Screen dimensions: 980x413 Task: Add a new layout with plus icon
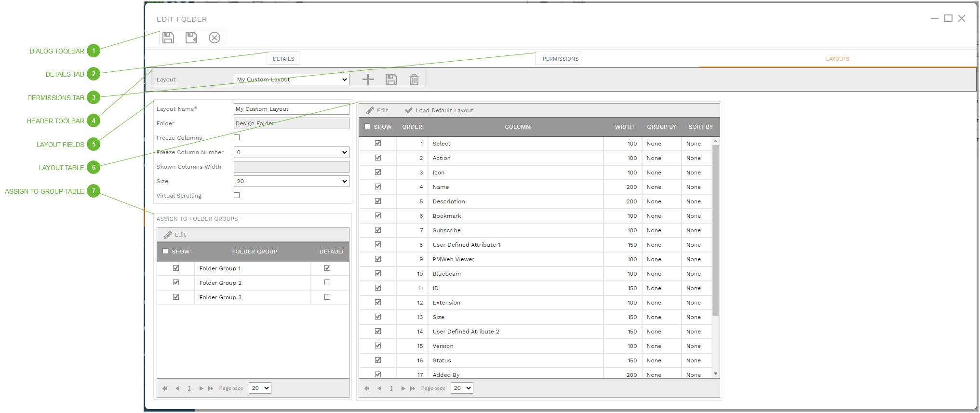pyautogui.click(x=368, y=80)
